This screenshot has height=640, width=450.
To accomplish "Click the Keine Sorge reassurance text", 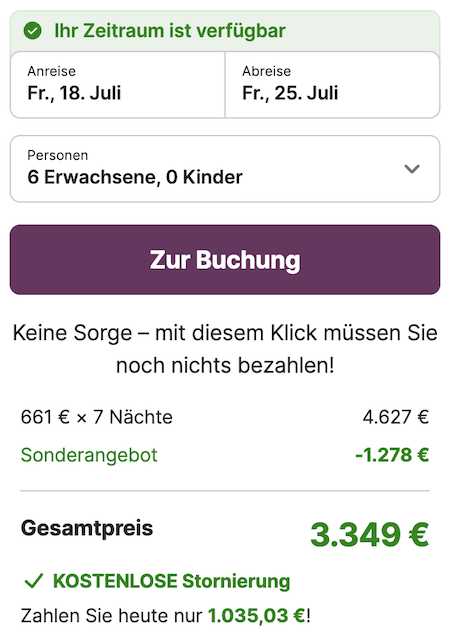I will [225, 349].
